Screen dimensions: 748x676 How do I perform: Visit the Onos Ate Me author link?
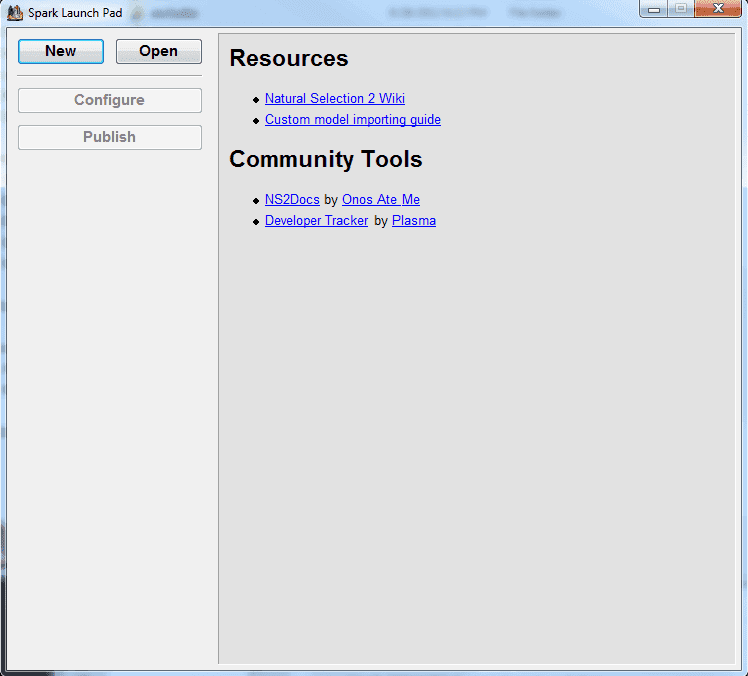pos(381,200)
